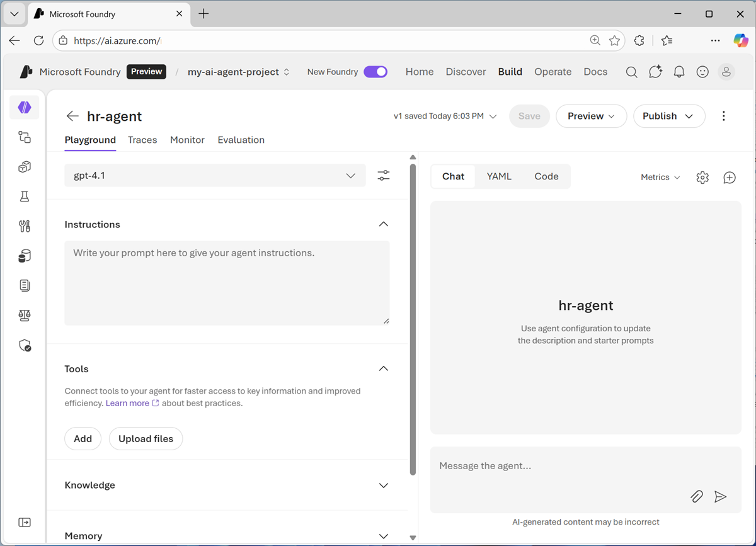This screenshot has width=756, height=546.
Task: Open evaluations via the scales icon
Action: click(x=25, y=315)
